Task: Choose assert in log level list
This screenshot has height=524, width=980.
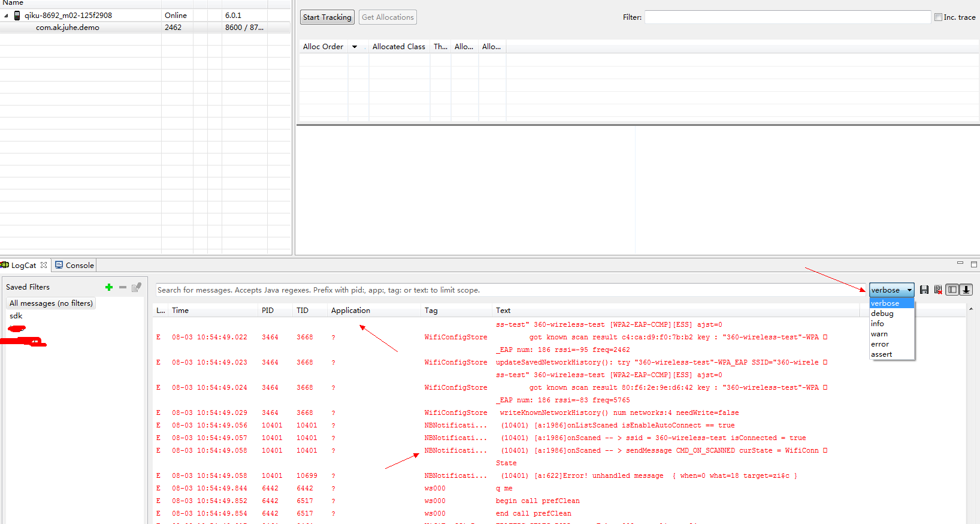Action: 891,354
